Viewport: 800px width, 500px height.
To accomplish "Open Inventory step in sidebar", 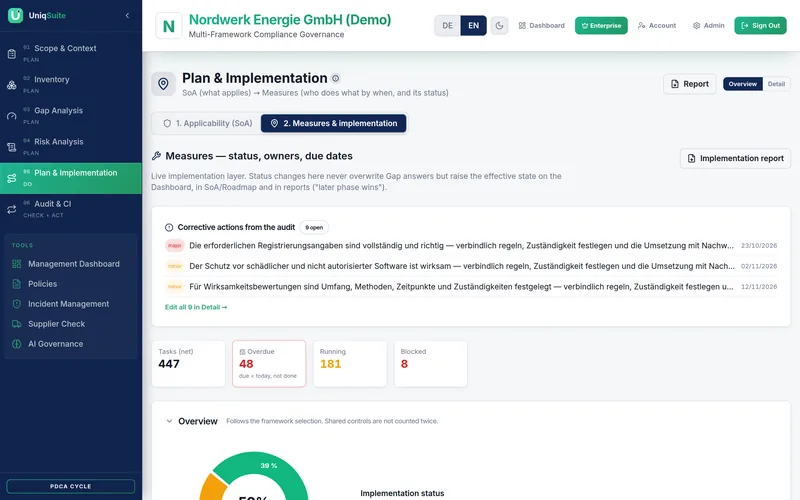I will [71, 84].
